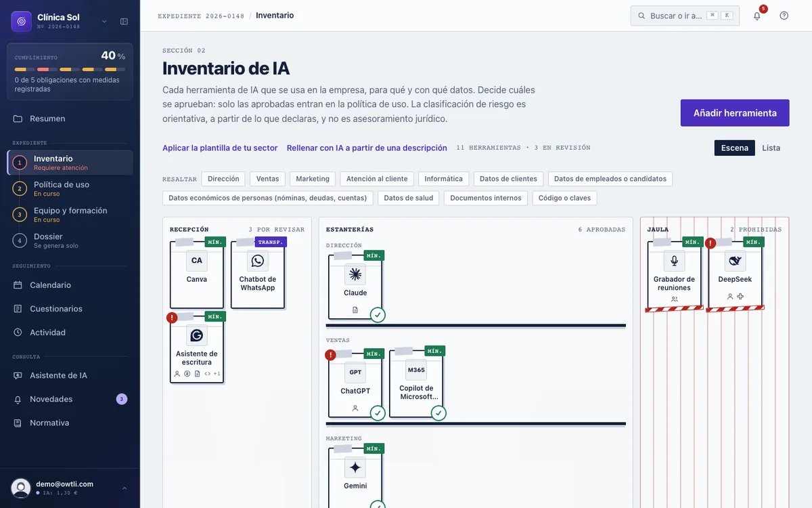Click the red alert badge on DeepSeek
Image resolution: width=812 pixels, height=508 pixels.
(x=710, y=243)
